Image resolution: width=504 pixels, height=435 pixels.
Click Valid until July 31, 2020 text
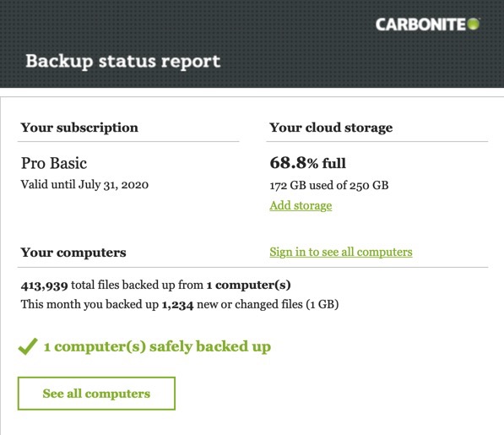click(84, 185)
